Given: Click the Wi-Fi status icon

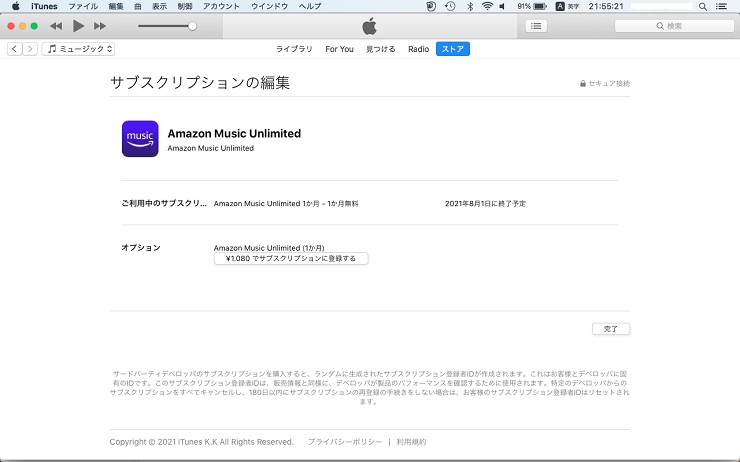Looking at the screenshot, I should [x=488, y=6].
